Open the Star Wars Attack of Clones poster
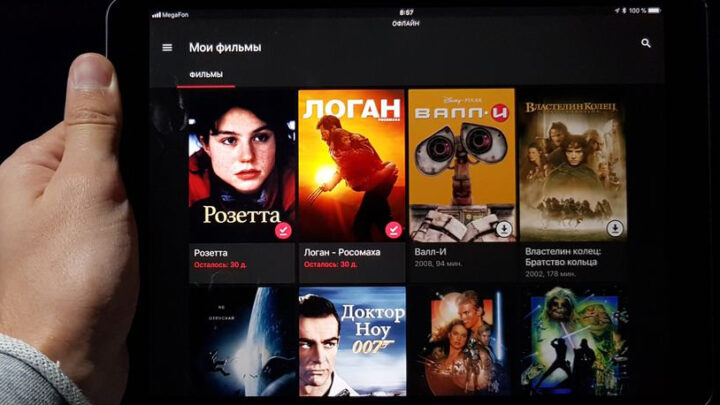720x405 pixels. pos(463,341)
